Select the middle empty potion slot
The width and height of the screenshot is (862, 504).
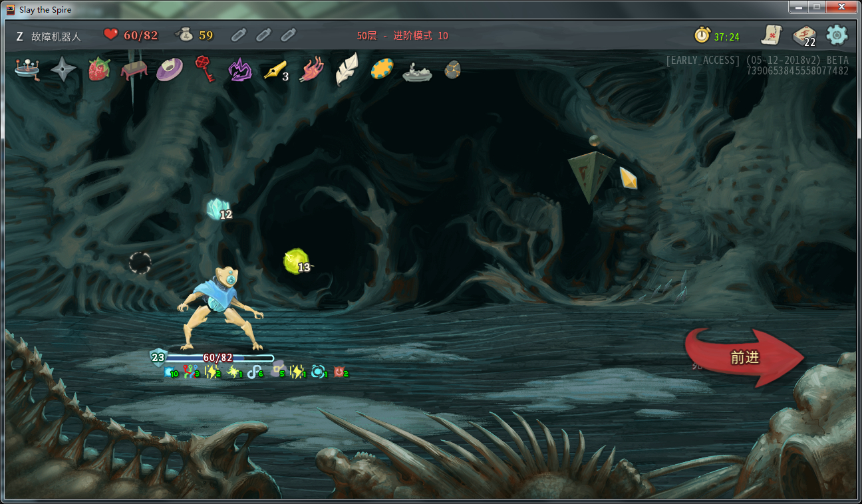click(x=263, y=35)
